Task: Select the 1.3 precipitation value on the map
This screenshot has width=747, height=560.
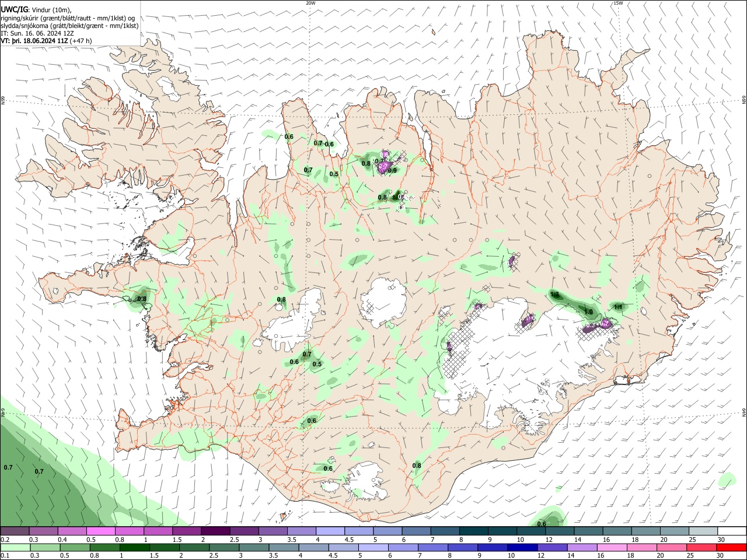Action: click(x=554, y=295)
